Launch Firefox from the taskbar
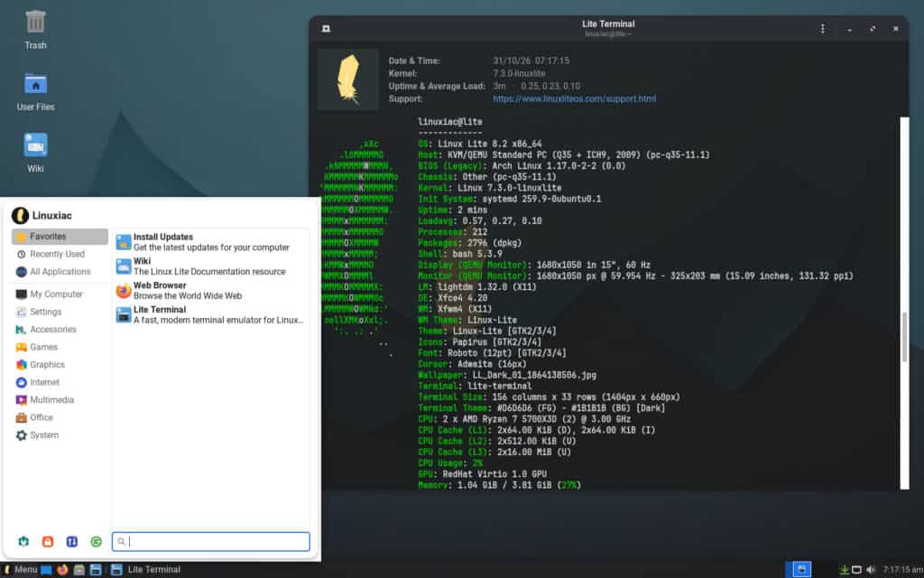The width and height of the screenshot is (924, 578). tap(62, 570)
